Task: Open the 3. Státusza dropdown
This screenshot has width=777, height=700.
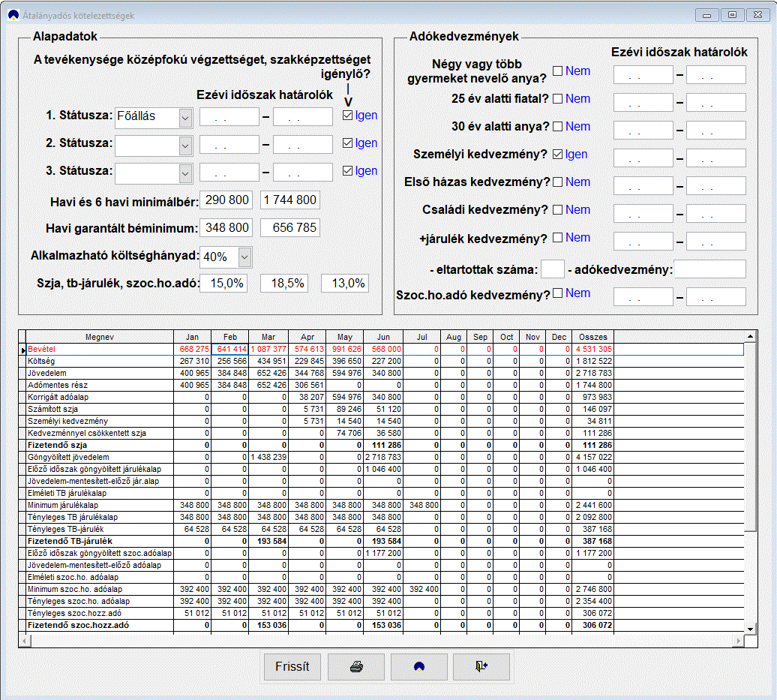Action: (185, 173)
